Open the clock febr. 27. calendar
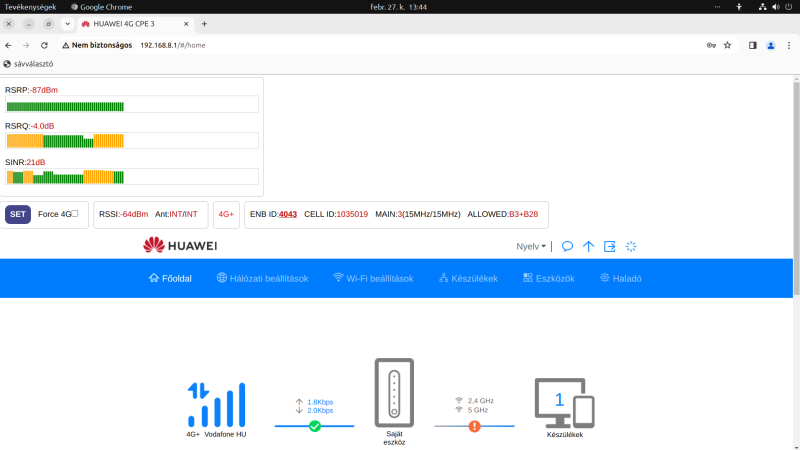Screen dimensions: 800x450 [x=398, y=7]
